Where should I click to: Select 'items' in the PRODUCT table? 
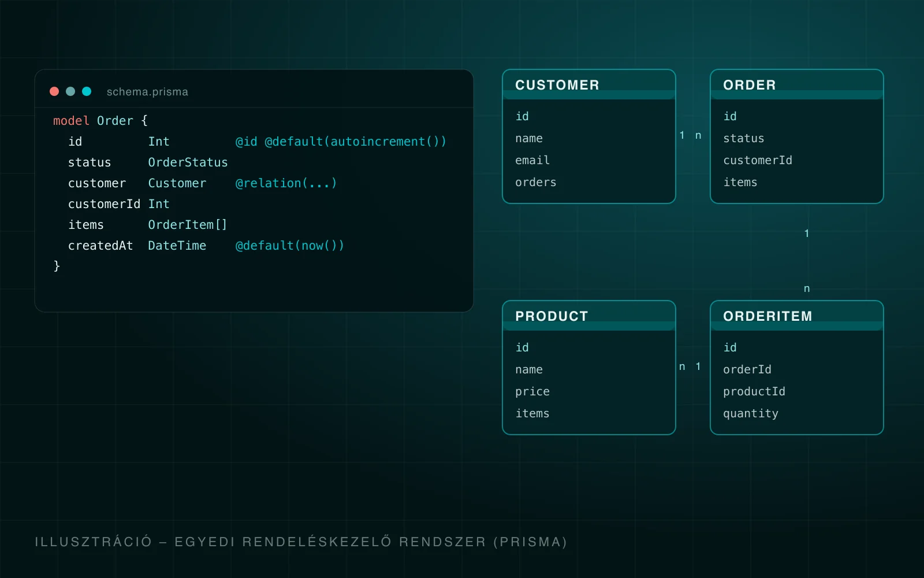pyautogui.click(x=532, y=413)
